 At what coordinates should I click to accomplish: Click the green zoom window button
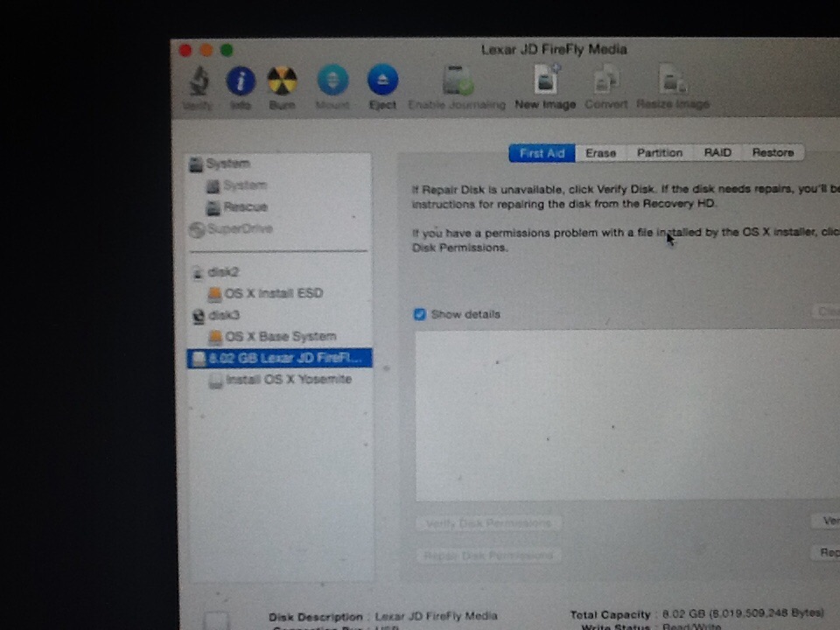coord(227,51)
